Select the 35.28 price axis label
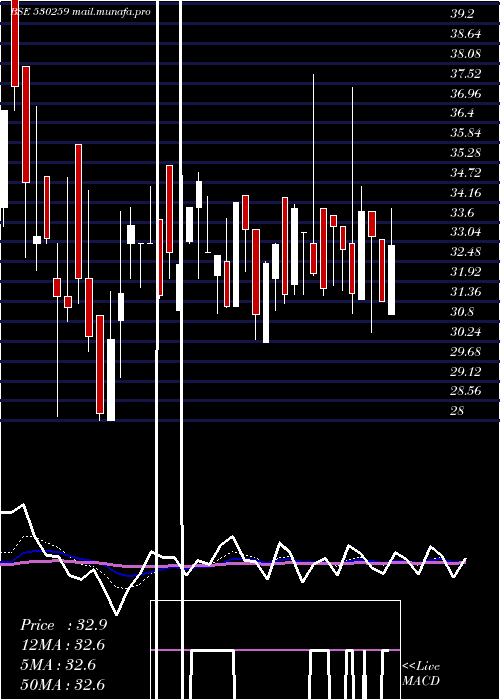Image resolution: width=500 pixels, height=700 pixels. tap(465, 153)
